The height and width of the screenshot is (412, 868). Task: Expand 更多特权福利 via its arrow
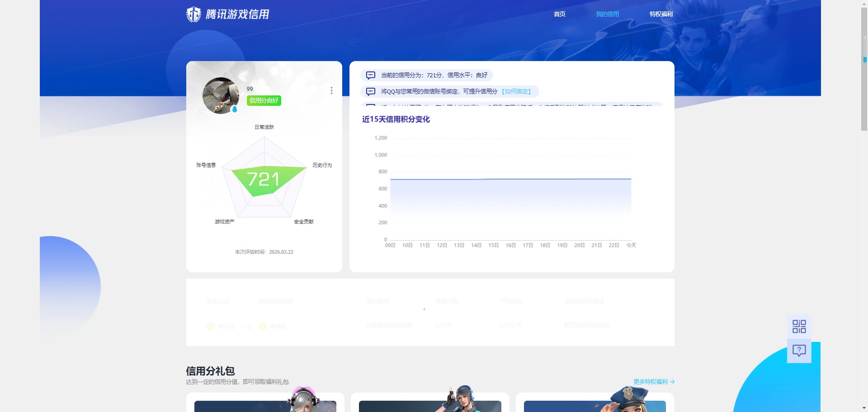pyautogui.click(x=672, y=382)
